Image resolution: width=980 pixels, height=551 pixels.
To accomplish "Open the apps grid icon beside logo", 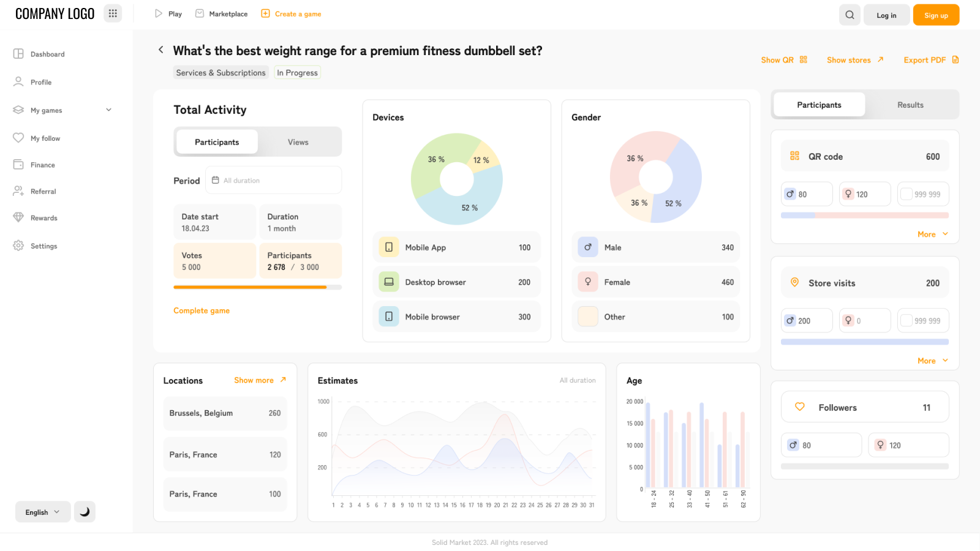I will point(113,13).
